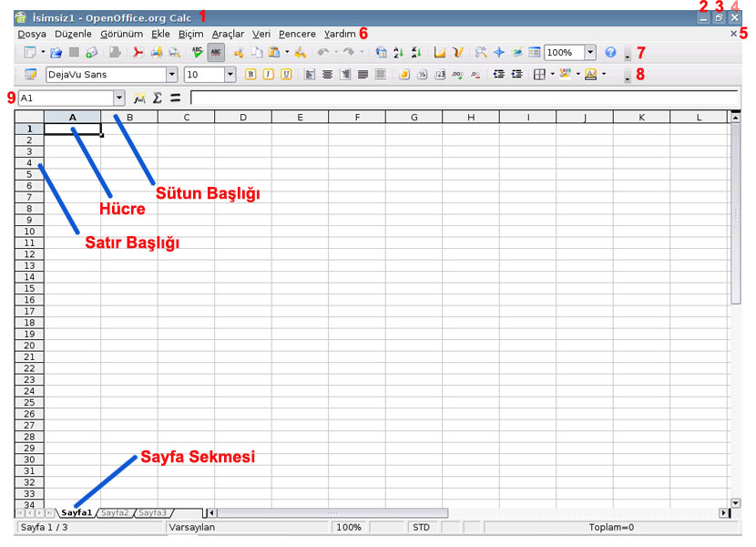Set Center Horizontally alignment
This screenshot has width=756, height=547.
[x=327, y=75]
